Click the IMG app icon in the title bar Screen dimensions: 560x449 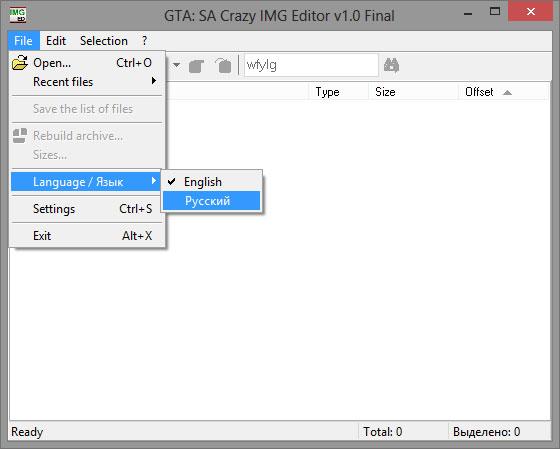tap(18, 15)
